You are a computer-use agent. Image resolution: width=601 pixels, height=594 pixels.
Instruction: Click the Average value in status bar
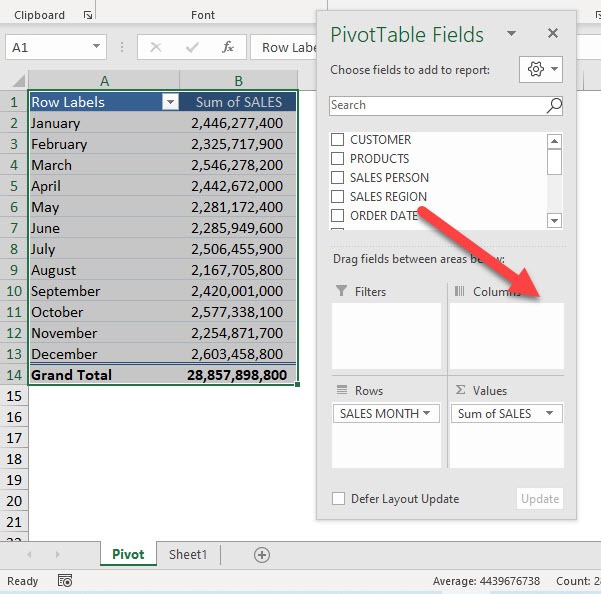click(x=486, y=581)
